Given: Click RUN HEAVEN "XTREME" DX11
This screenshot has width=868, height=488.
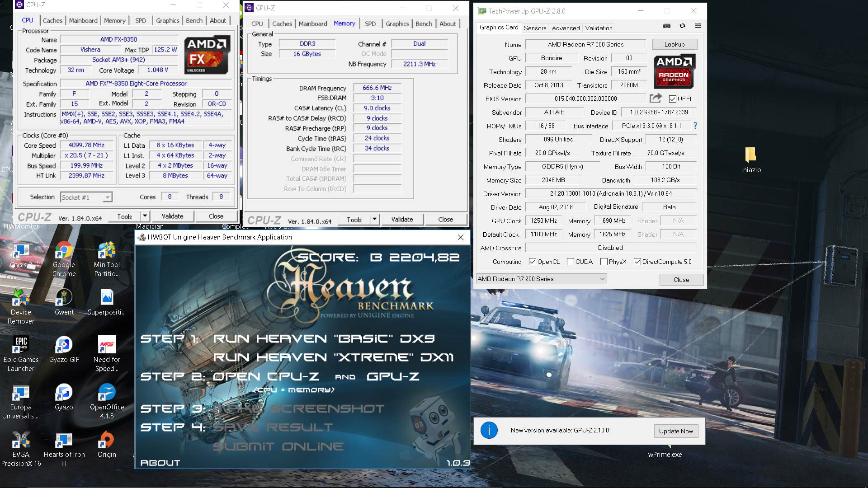Looking at the screenshot, I should point(333,357).
